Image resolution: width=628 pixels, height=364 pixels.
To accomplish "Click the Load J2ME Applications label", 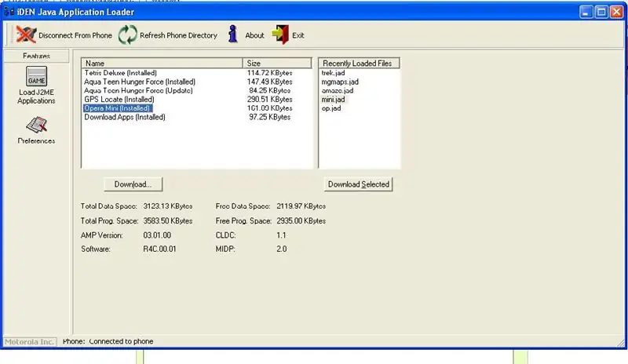I will 36,96.
